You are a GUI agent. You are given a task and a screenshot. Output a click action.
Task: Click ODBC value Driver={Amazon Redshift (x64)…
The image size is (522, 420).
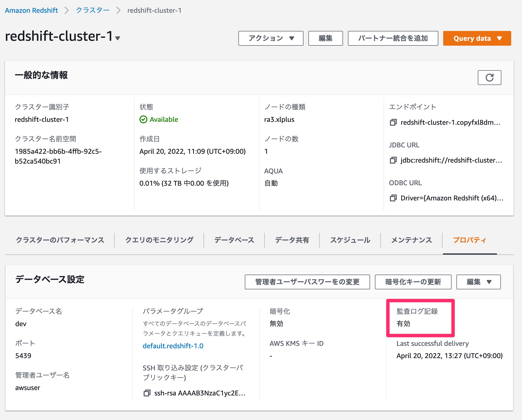(x=452, y=198)
